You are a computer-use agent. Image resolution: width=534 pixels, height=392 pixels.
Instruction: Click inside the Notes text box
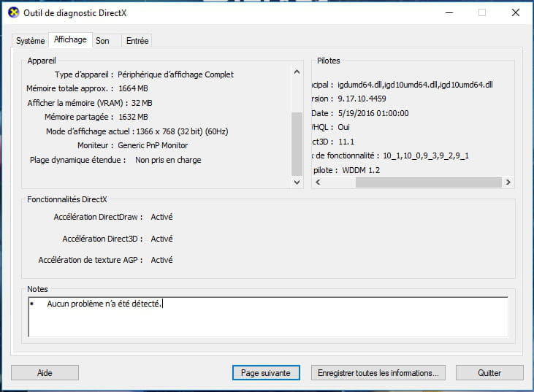click(x=268, y=317)
